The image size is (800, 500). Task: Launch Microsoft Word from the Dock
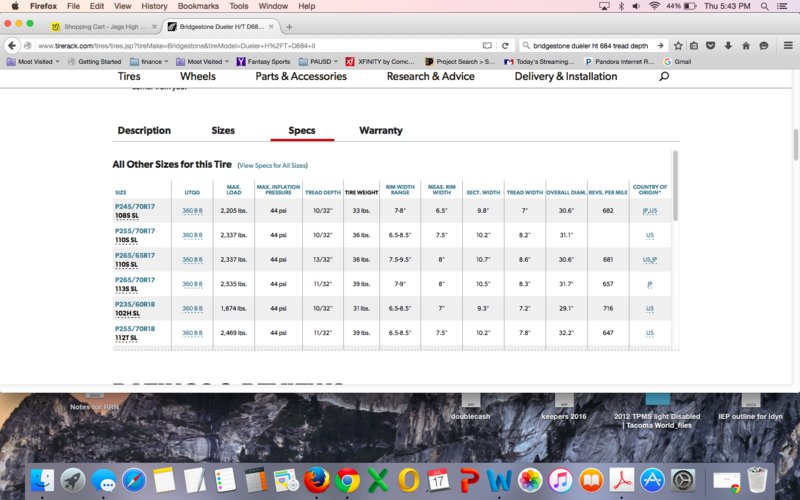tap(499, 480)
